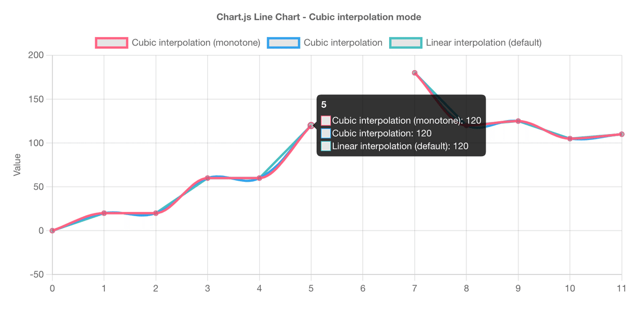Click the last data point at x=11
The image size is (644, 310).
click(x=621, y=134)
